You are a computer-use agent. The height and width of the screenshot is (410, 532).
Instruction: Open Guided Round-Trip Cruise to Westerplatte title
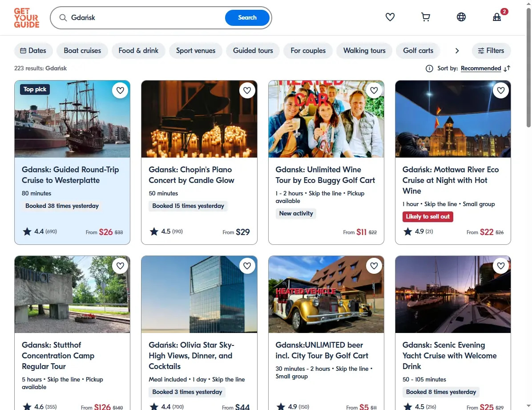click(70, 175)
